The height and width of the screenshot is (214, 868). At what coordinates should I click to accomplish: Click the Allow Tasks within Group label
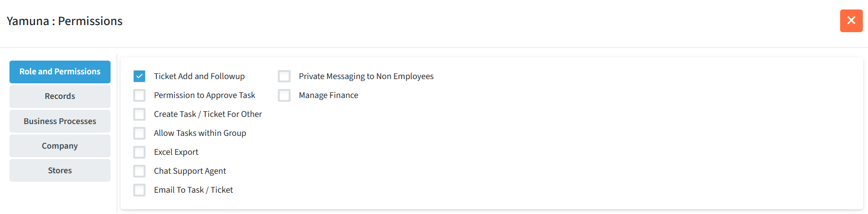click(x=200, y=133)
